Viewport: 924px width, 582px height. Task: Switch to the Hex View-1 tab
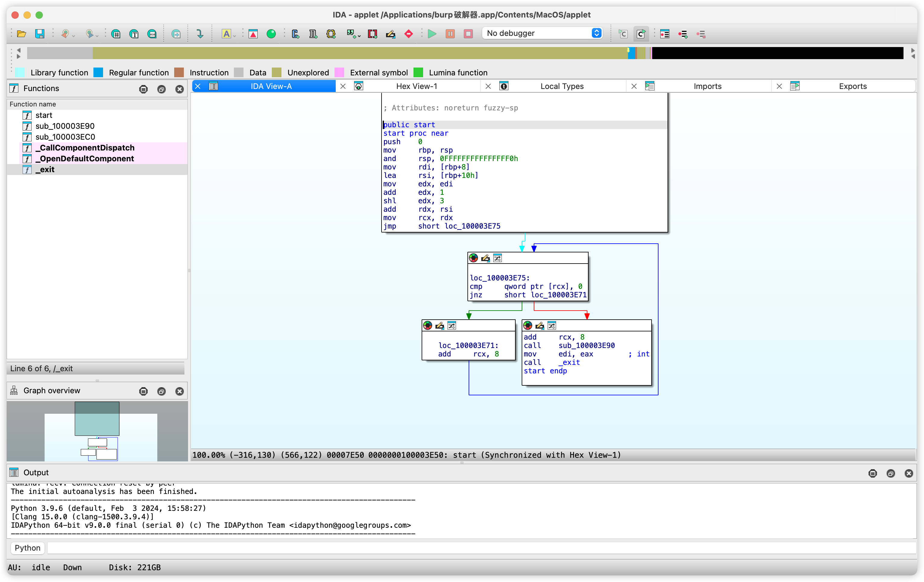coord(416,86)
